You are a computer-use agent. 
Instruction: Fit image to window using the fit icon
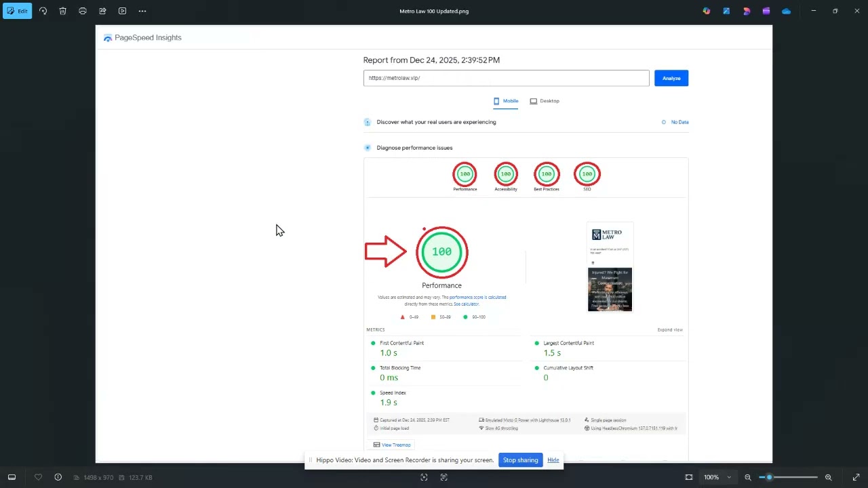click(689, 477)
